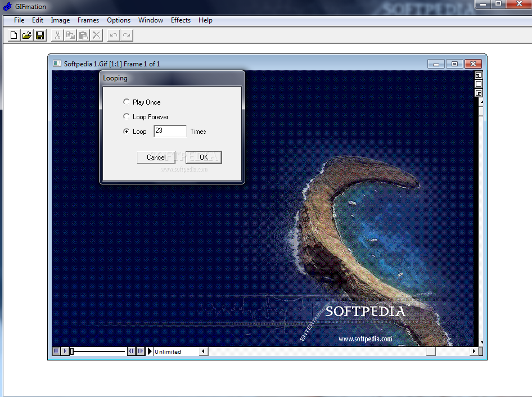
Task: Play animation with the small play button
Action: [65, 351]
